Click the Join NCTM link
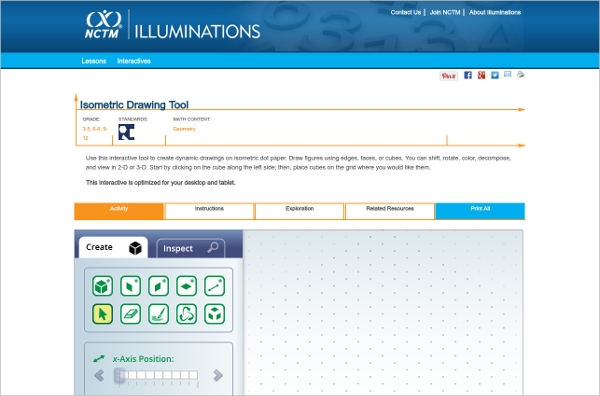Screen dimensions: 600x396 tap(445, 12)
